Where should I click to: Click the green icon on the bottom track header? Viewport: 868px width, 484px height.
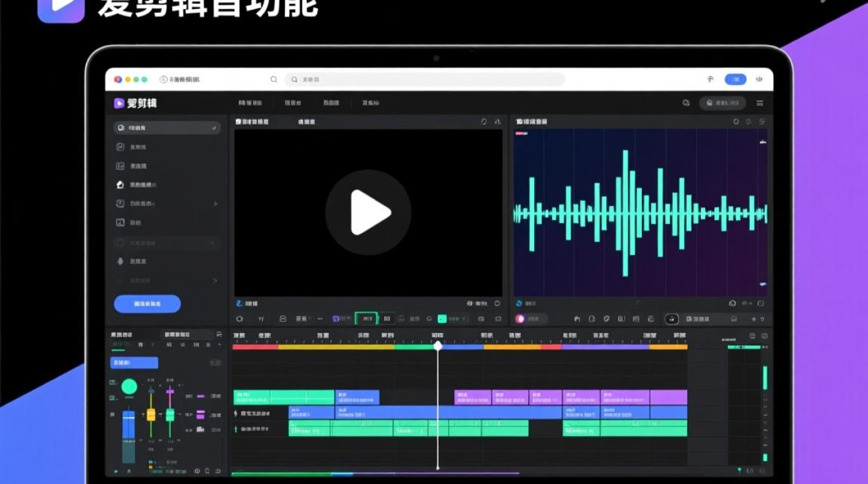click(236, 429)
